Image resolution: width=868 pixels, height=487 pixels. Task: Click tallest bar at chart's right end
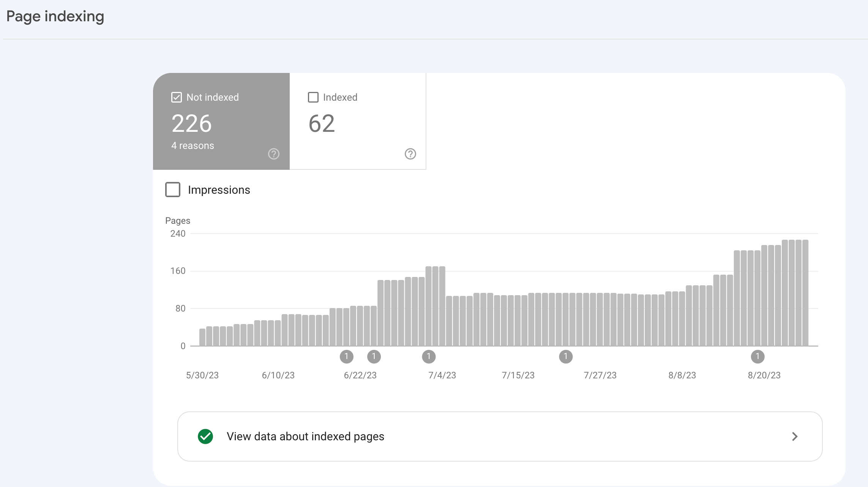[x=805, y=293]
